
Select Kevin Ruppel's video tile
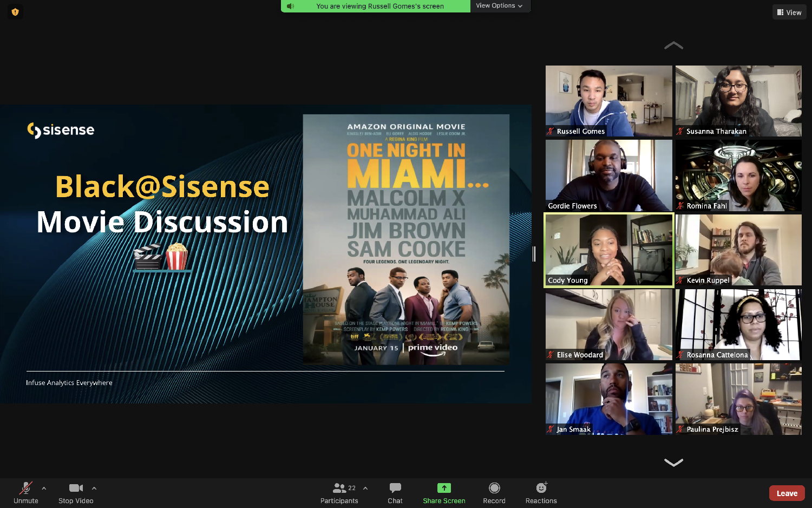click(738, 250)
